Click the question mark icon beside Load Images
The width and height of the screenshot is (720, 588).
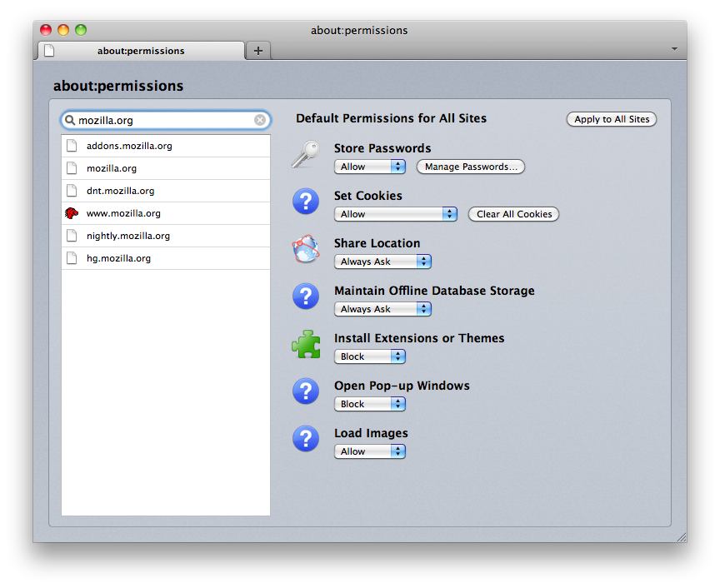pos(306,440)
